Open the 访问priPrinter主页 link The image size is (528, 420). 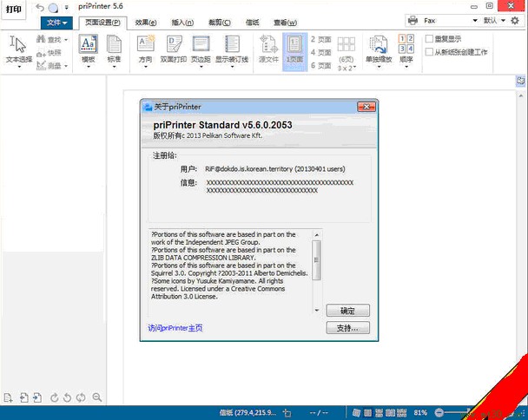[175, 328]
